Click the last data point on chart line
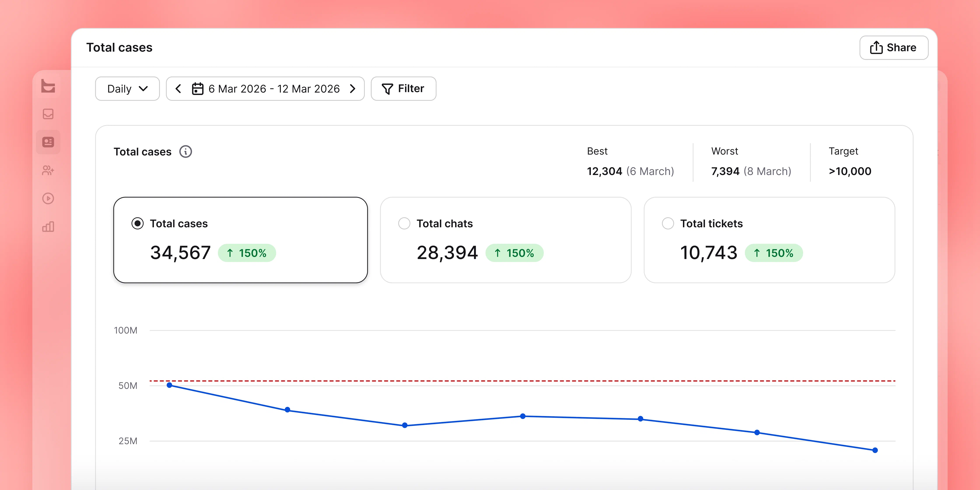Image resolution: width=980 pixels, height=490 pixels. click(x=875, y=450)
